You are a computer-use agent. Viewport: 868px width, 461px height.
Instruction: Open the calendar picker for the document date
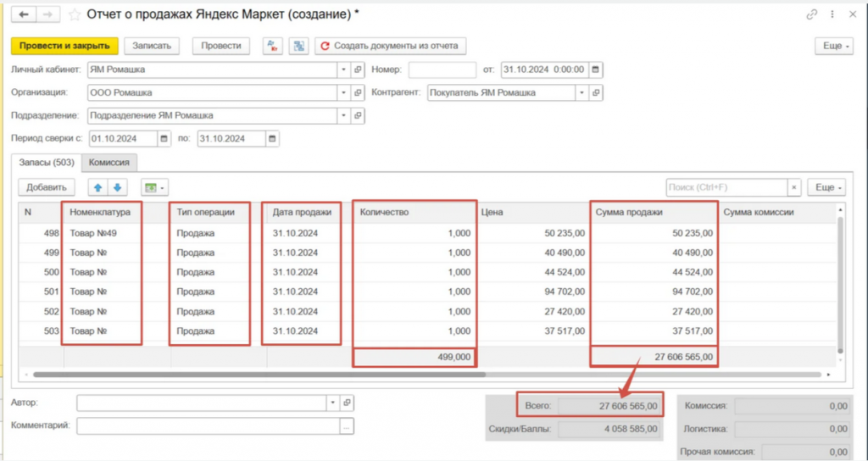pyautogui.click(x=596, y=69)
